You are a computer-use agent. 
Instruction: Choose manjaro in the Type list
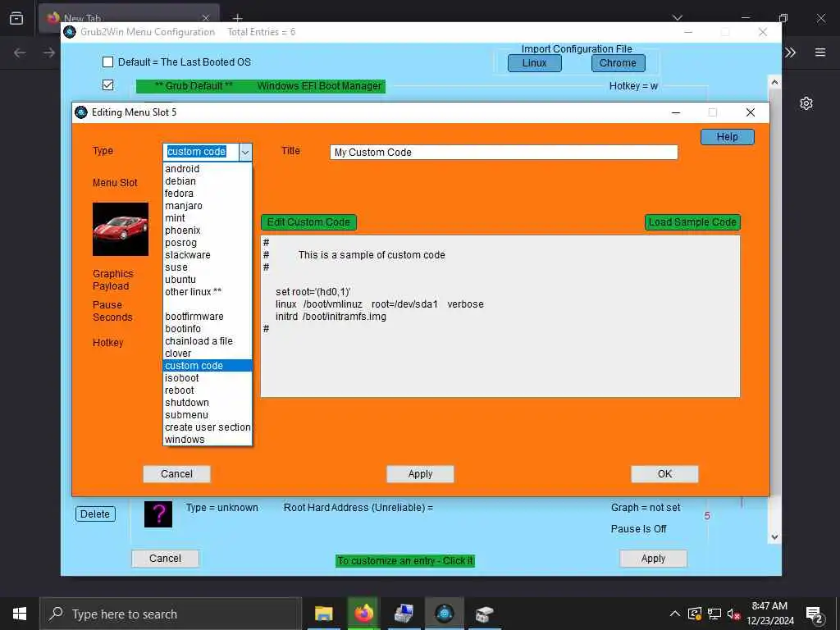[x=208, y=206]
